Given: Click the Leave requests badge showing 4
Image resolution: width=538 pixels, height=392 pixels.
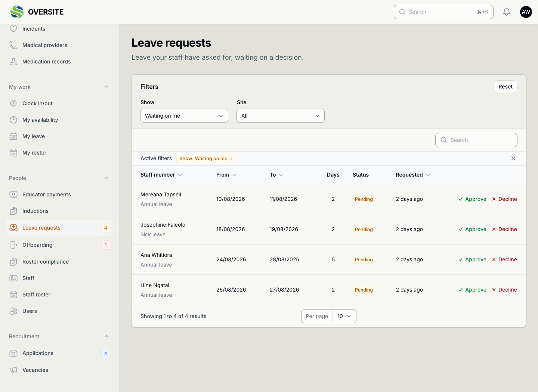Looking at the screenshot, I should pos(106,228).
